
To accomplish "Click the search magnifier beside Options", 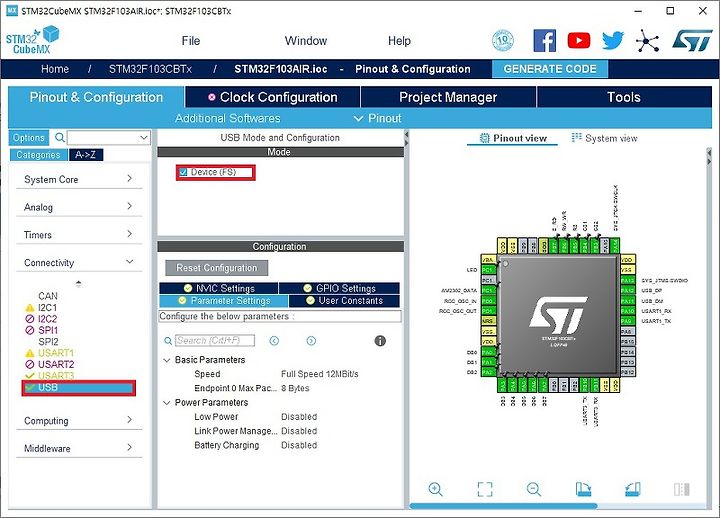I will (60, 137).
